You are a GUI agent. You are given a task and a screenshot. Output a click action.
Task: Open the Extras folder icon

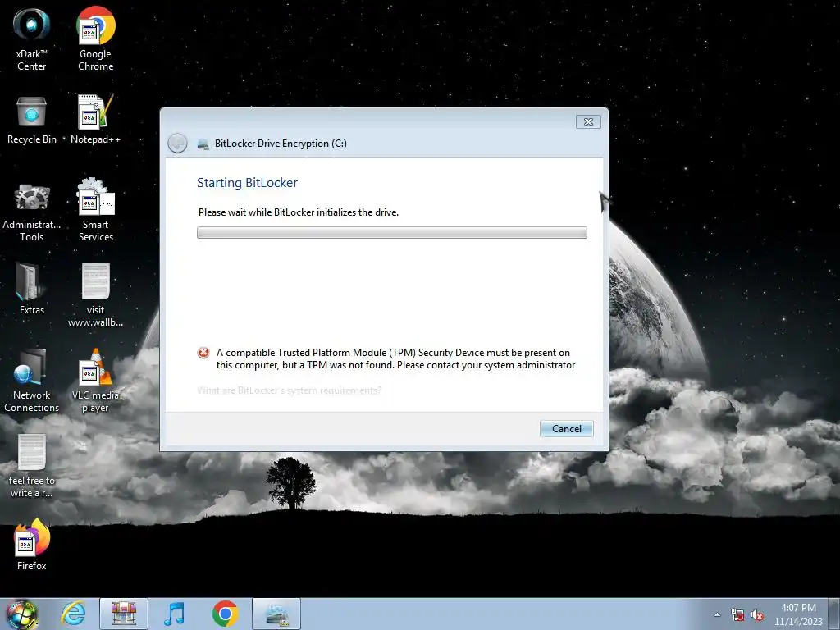(x=32, y=290)
